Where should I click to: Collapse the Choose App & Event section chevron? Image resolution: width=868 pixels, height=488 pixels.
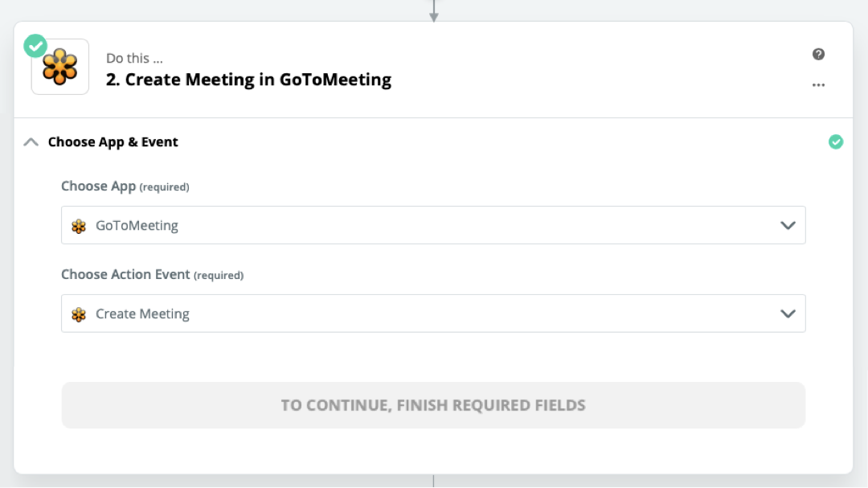[31, 142]
